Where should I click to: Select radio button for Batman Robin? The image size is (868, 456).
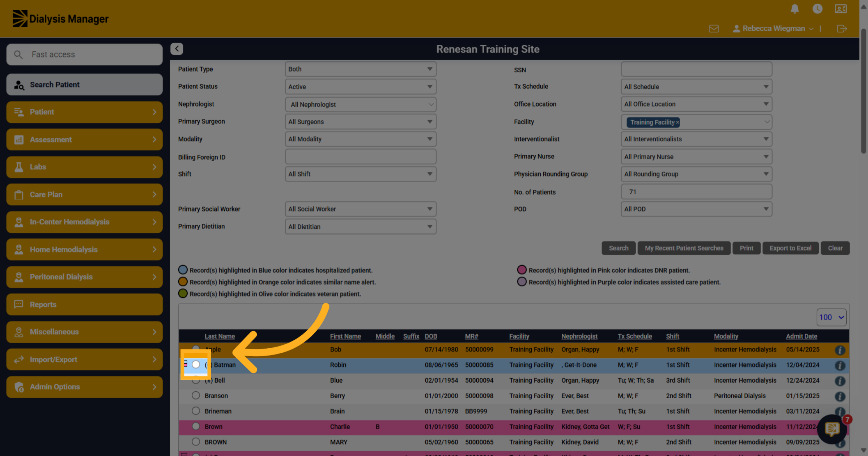tap(196, 364)
